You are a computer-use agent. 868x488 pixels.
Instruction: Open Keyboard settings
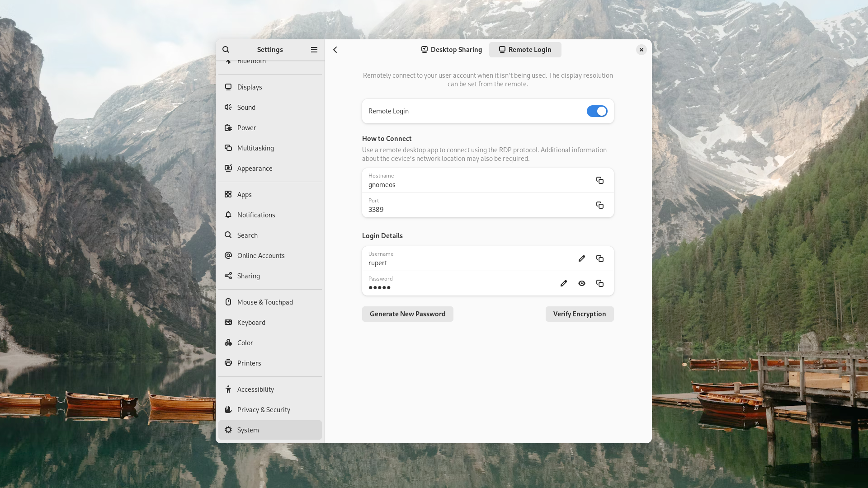tap(270, 323)
